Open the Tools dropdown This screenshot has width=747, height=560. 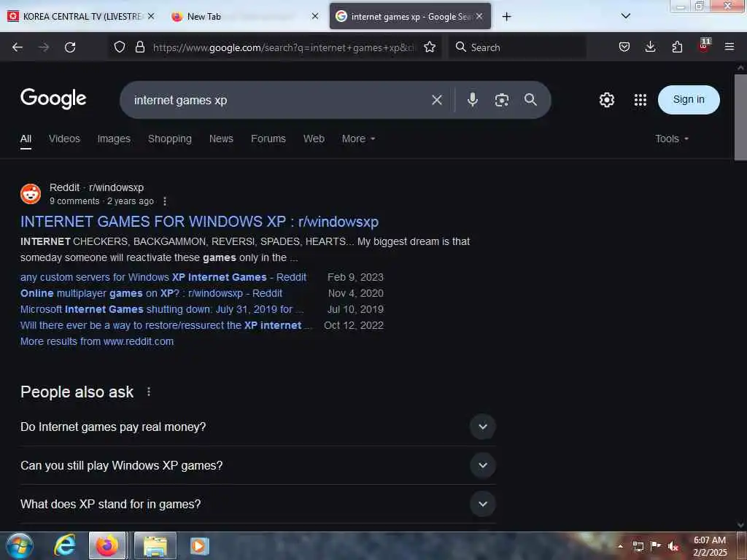coord(672,139)
